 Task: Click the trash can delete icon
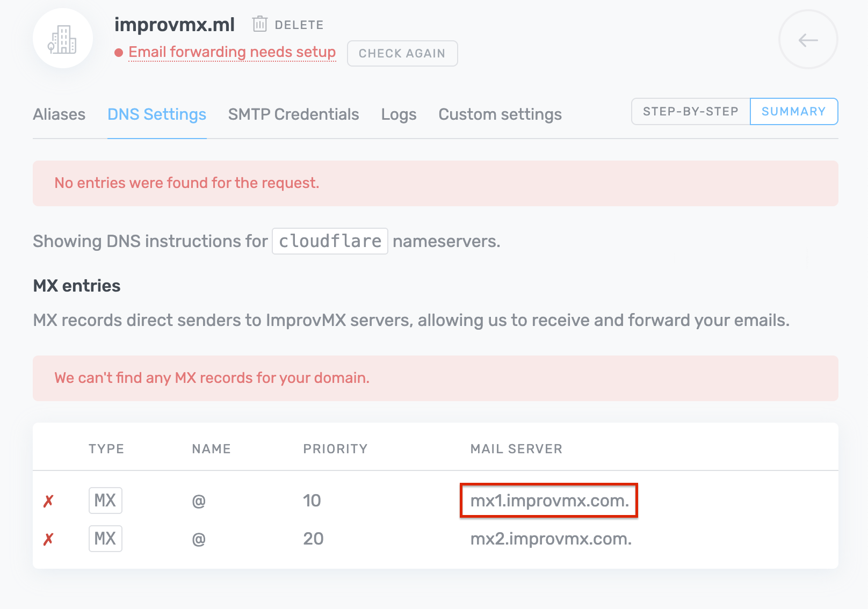(x=260, y=24)
